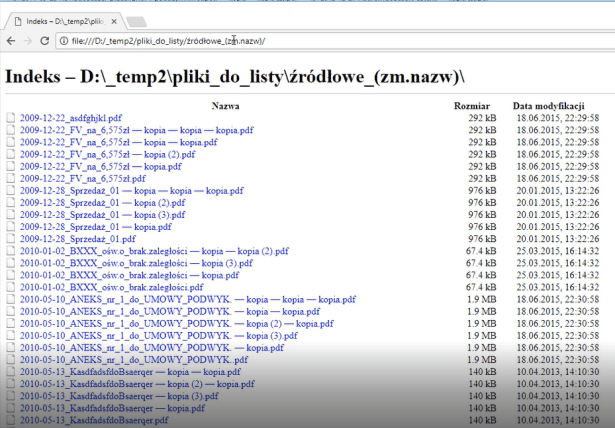This screenshot has height=428, width=615.
Task: Reload the directory index page
Action: click(45, 41)
